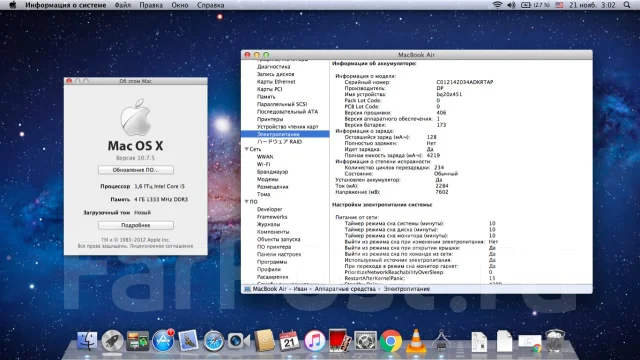Screen dimensions: 640x360
Task: Select Параллельный SCSI in sidebar
Action: pyautogui.click(x=282, y=104)
